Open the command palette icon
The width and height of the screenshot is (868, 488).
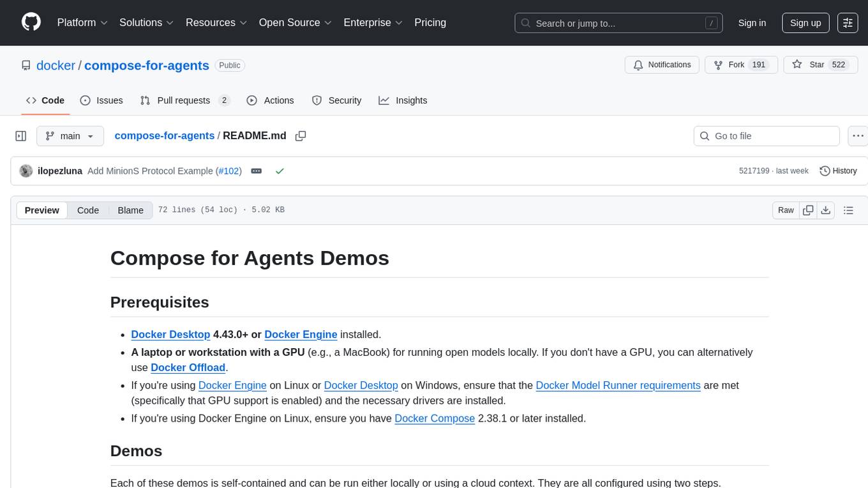(x=848, y=22)
